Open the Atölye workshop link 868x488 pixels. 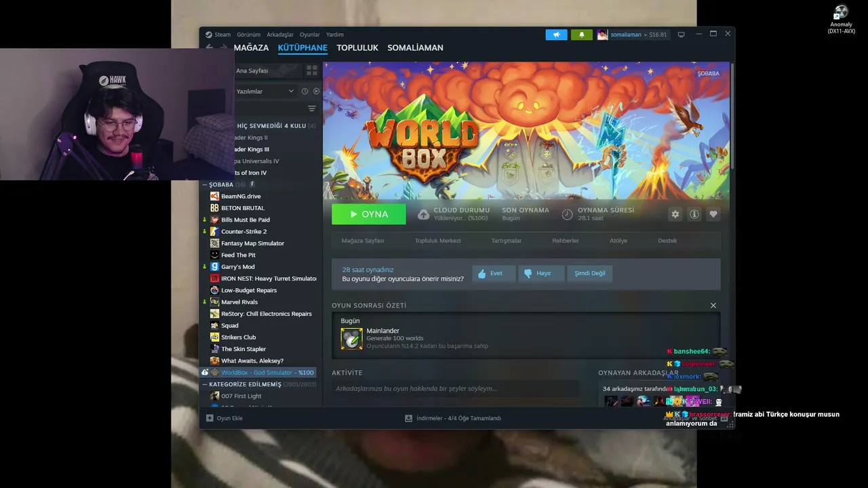(618, 241)
